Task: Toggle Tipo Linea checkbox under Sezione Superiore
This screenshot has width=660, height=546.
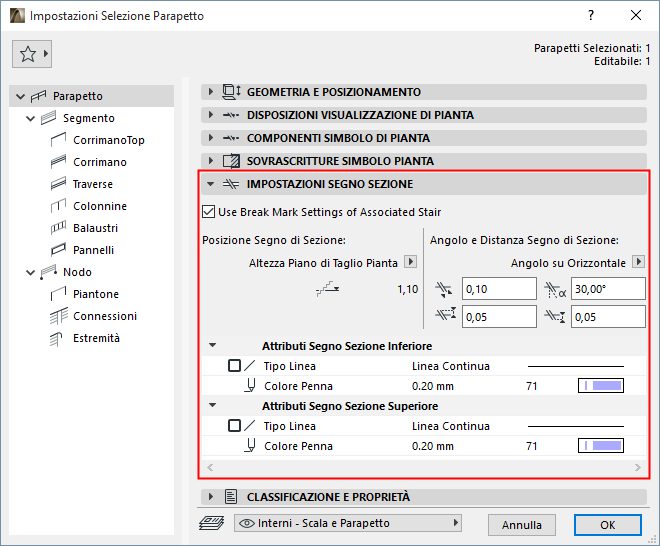Action: tap(235, 426)
